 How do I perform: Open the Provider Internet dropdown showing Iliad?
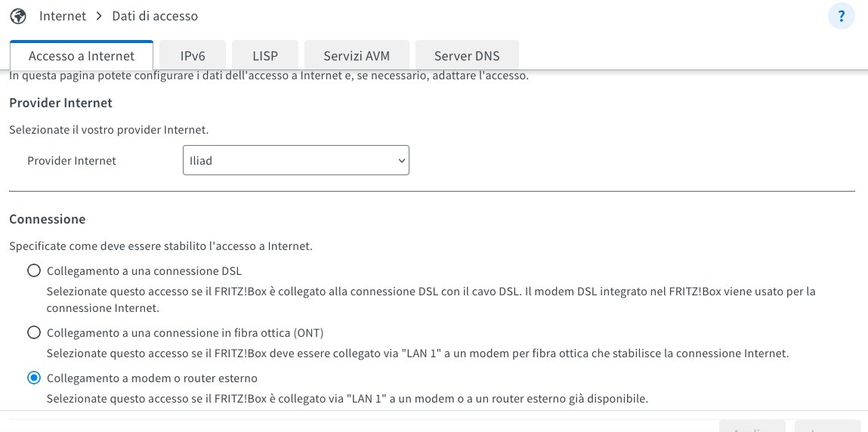pyautogui.click(x=295, y=161)
